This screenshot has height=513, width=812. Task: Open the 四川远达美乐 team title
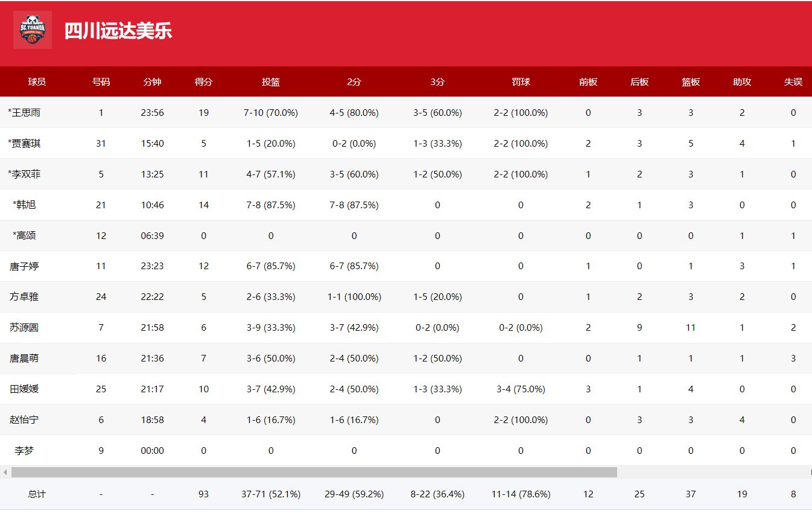118,31
